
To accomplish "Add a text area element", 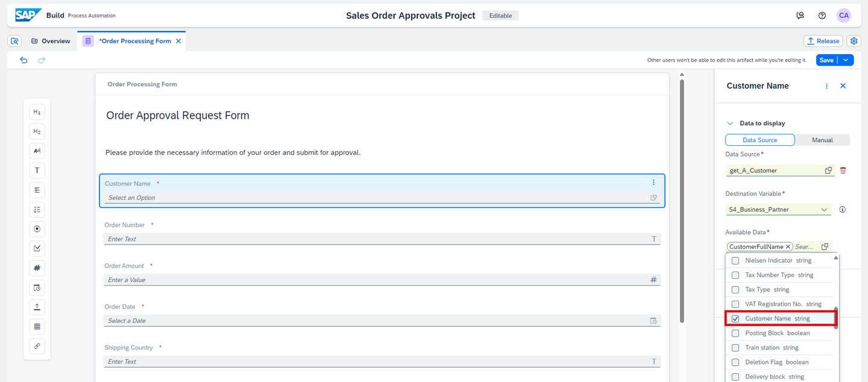I will pos(37,190).
